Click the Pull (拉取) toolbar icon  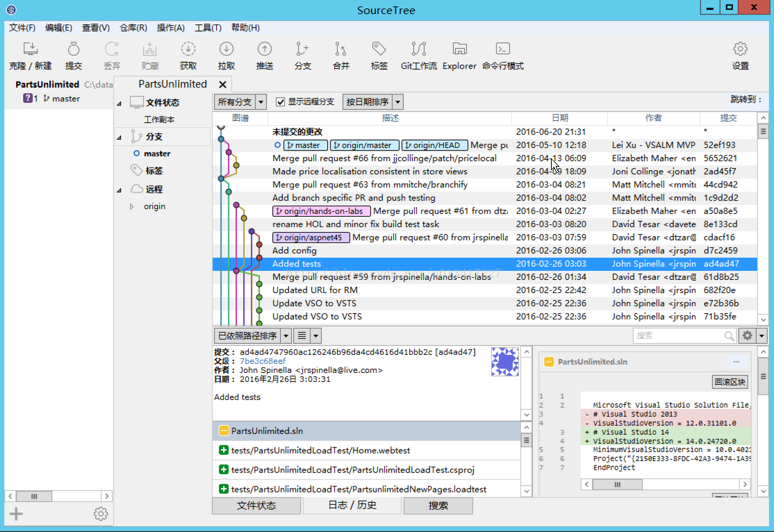click(226, 56)
